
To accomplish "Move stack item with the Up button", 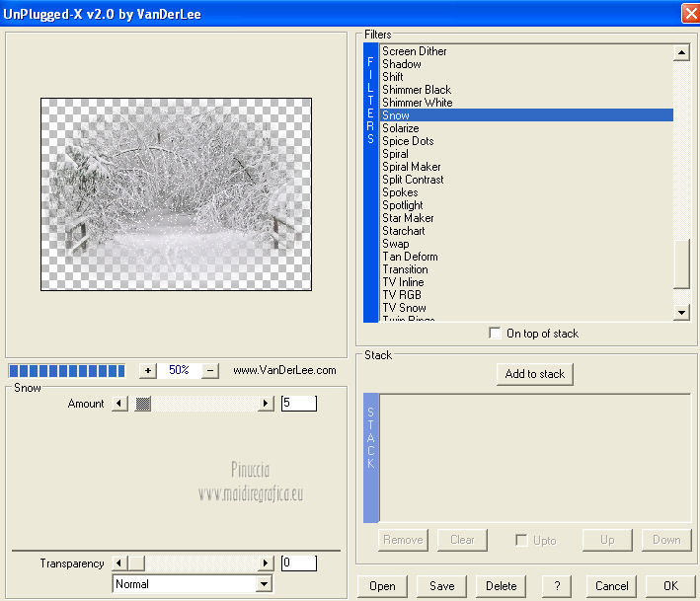I will point(607,540).
